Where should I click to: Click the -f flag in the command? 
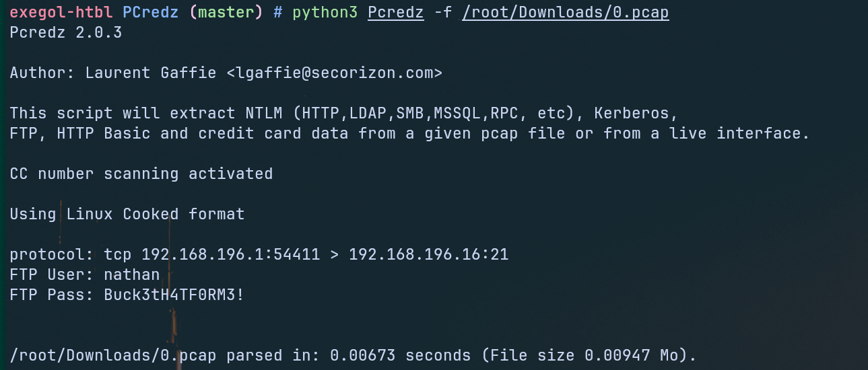[x=442, y=12]
